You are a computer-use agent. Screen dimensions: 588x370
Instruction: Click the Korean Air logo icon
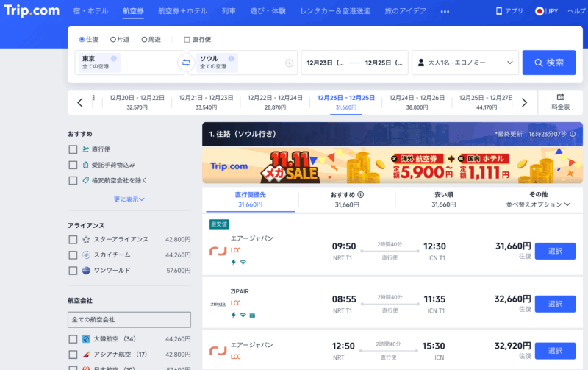86,339
